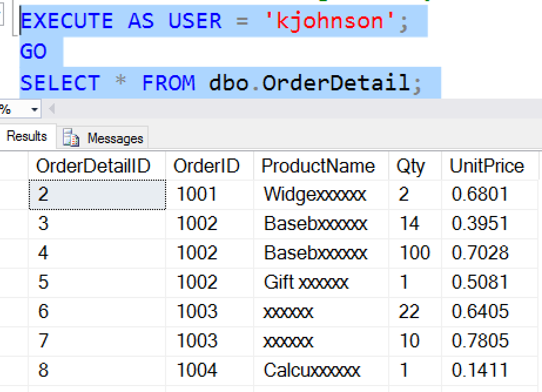Screen dimensions: 542x392
Task: Click the UnitPrice value 0.7028
Action: click(x=490, y=253)
